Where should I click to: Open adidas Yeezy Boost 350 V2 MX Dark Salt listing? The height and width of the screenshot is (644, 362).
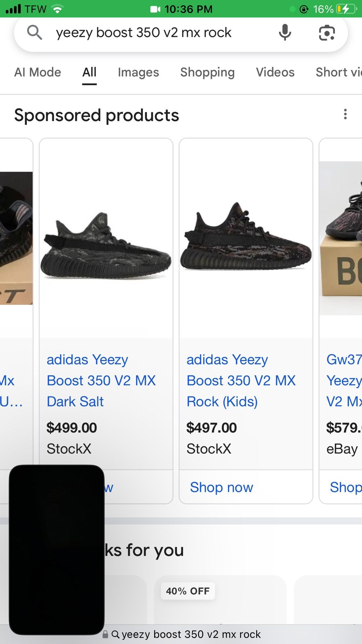(x=101, y=380)
